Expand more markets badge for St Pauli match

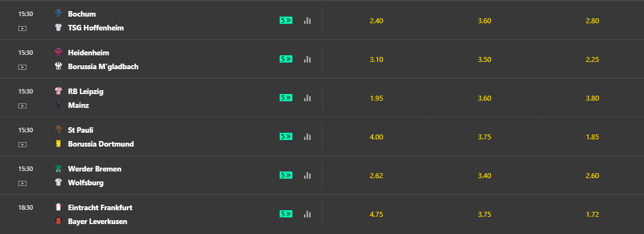click(286, 137)
